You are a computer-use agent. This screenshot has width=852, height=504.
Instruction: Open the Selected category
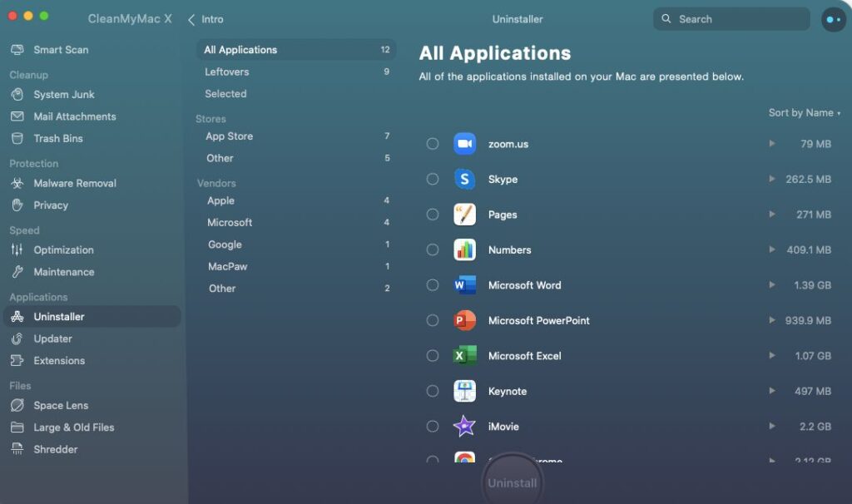pyautogui.click(x=296, y=93)
